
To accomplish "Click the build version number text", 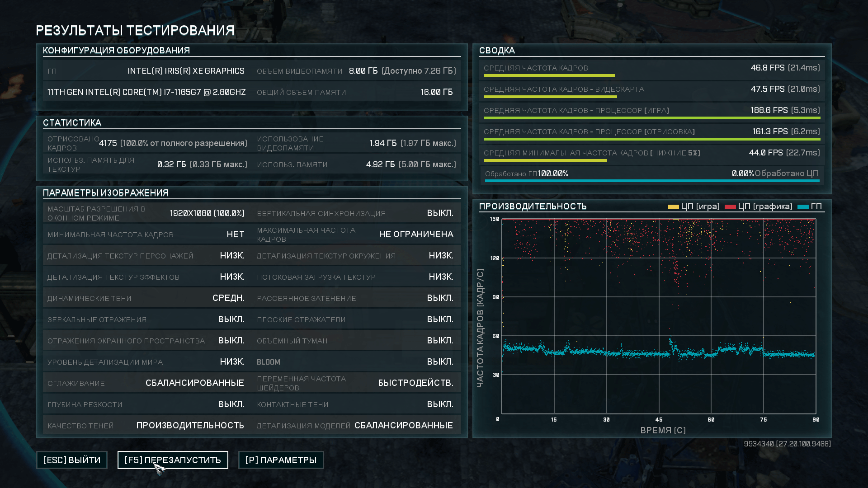I will point(787,444).
